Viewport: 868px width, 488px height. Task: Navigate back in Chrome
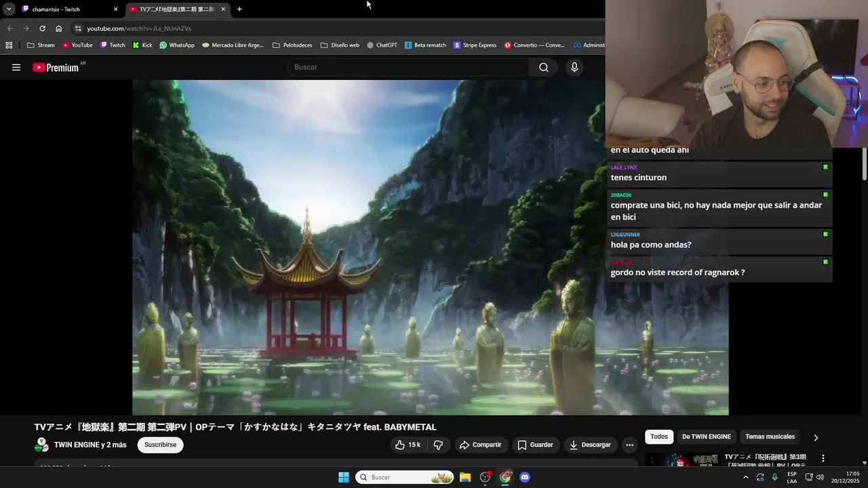coord(9,28)
